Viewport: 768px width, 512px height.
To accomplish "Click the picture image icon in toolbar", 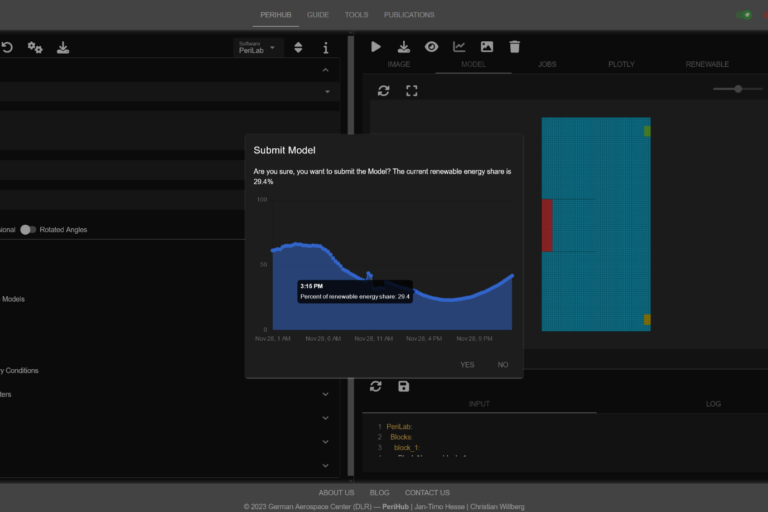I will click(487, 47).
